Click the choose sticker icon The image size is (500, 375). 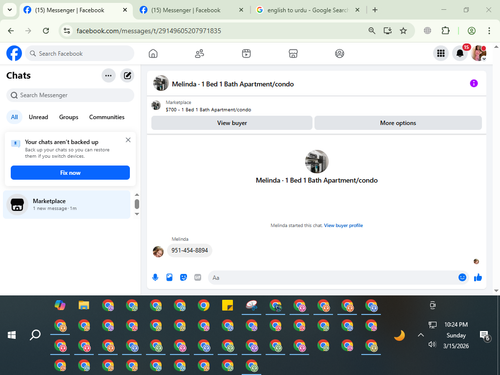click(x=183, y=277)
